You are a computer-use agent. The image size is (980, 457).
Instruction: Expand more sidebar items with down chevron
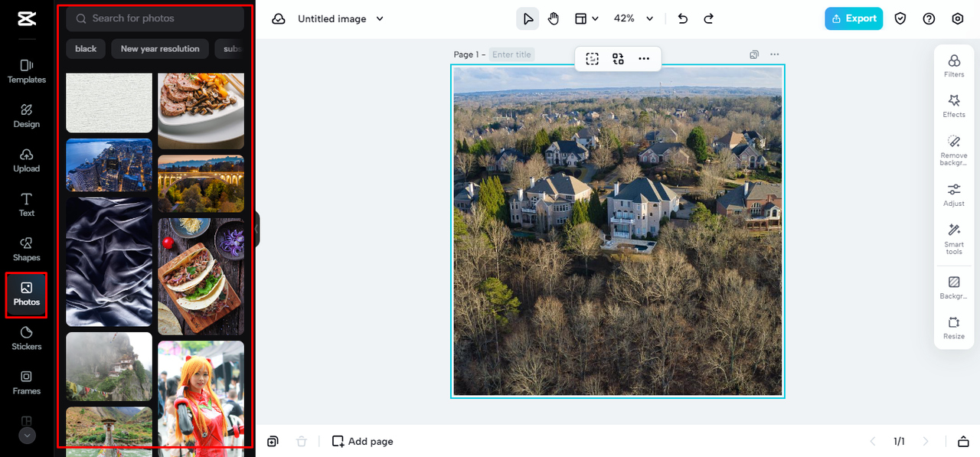pos(27,436)
